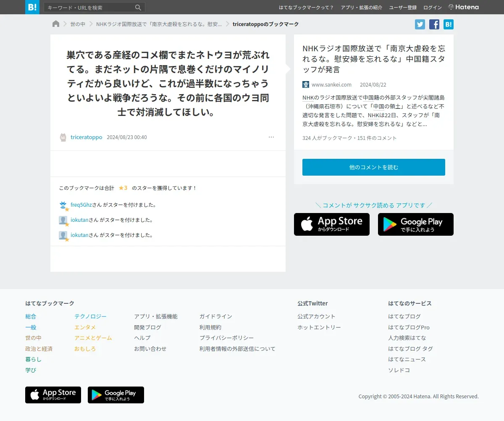Click the home icon in breadcrumb

pos(56,24)
